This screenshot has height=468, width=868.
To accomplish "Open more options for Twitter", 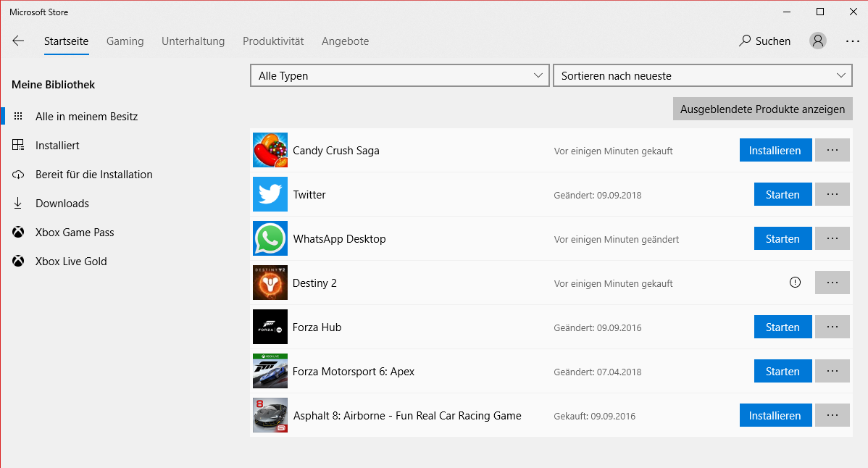I will [x=832, y=194].
